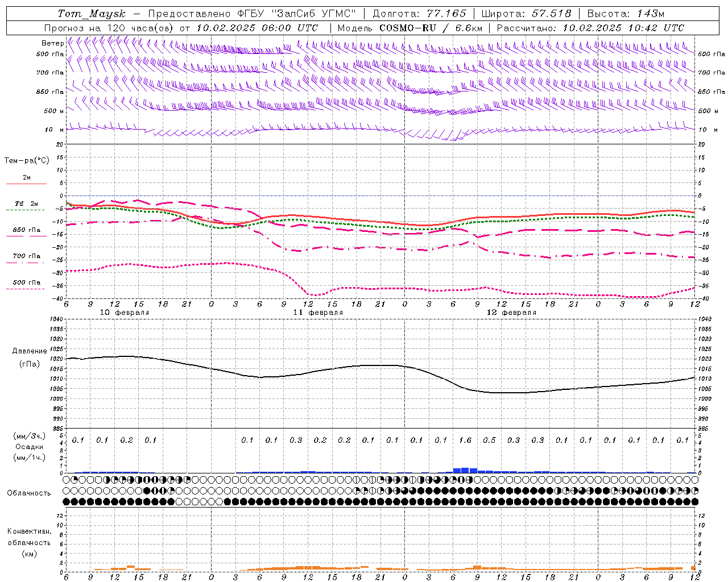Click the '10 февраля' date label
Screen dimensions: 728x582
coord(125,313)
